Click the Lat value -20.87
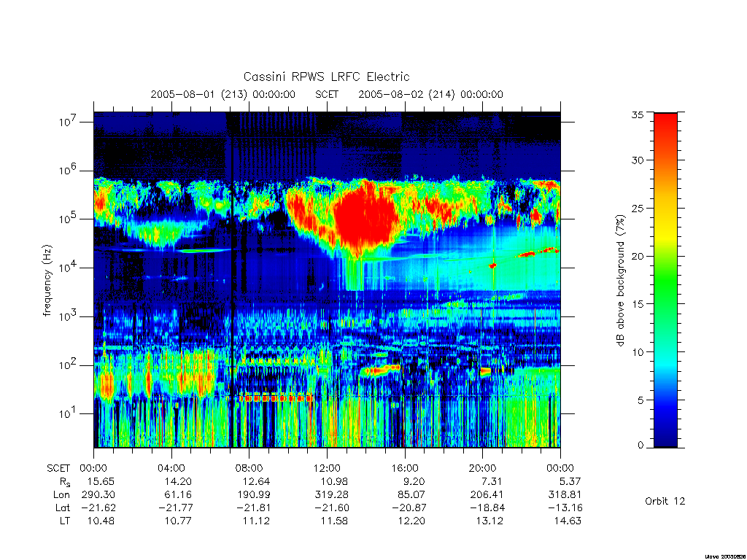This screenshot has height=560, width=747. 409,507
